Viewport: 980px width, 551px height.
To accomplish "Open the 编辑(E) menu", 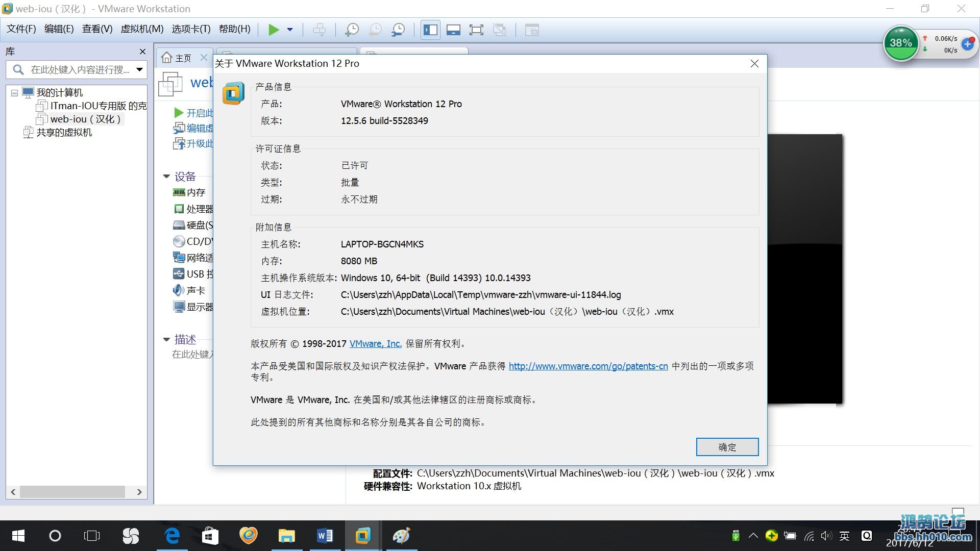I will click(59, 29).
